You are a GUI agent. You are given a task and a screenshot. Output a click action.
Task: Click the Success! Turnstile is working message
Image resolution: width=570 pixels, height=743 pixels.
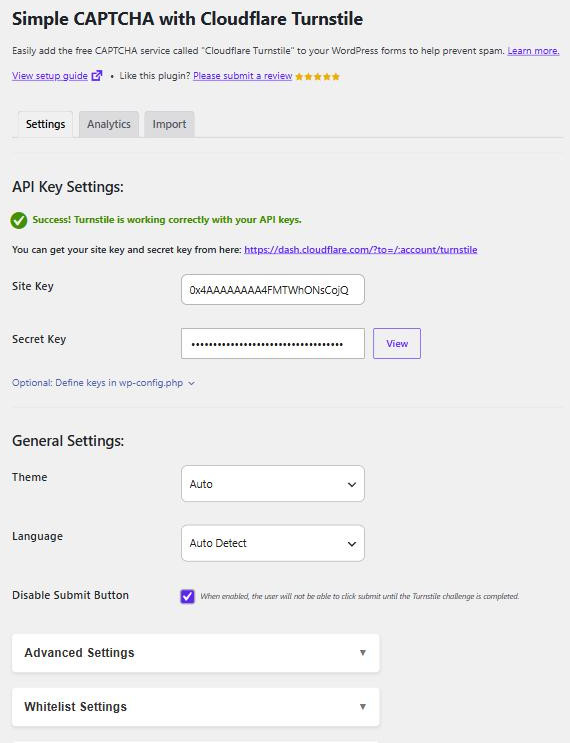click(167, 220)
